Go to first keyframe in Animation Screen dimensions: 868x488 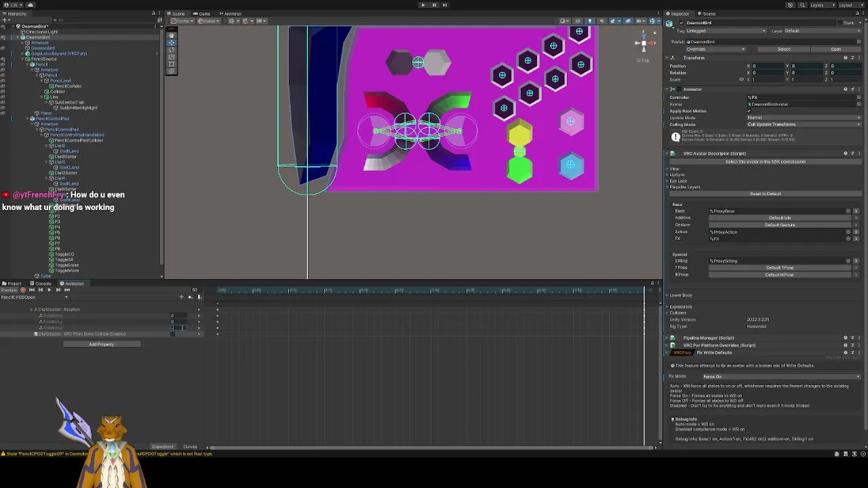coord(31,290)
